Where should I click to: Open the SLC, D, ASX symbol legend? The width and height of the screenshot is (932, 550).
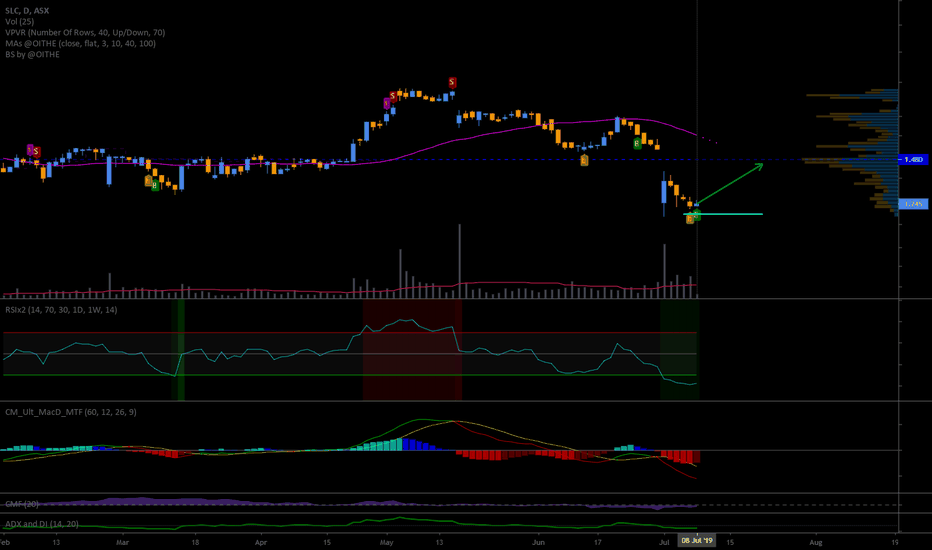[27, 11]
